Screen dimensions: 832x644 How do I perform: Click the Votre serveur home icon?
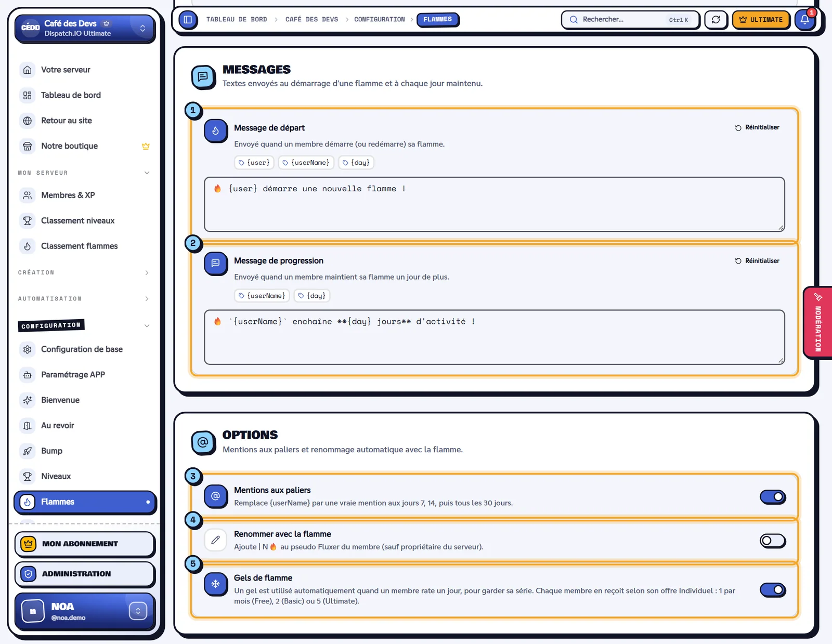[x=28, y=70]
